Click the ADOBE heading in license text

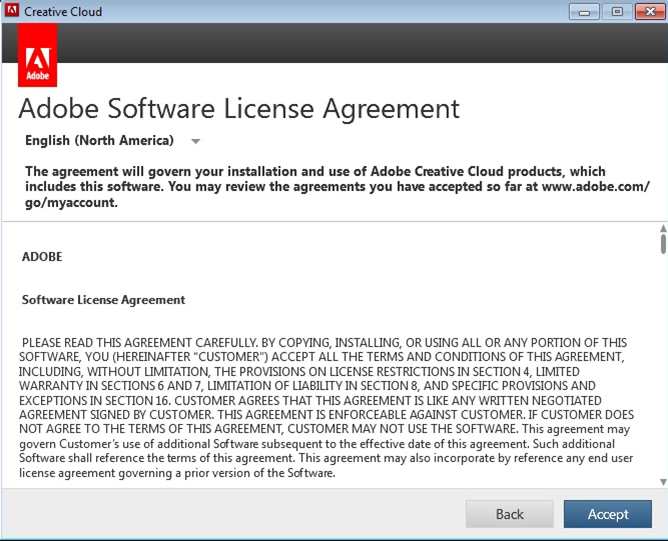pos(42,257)
